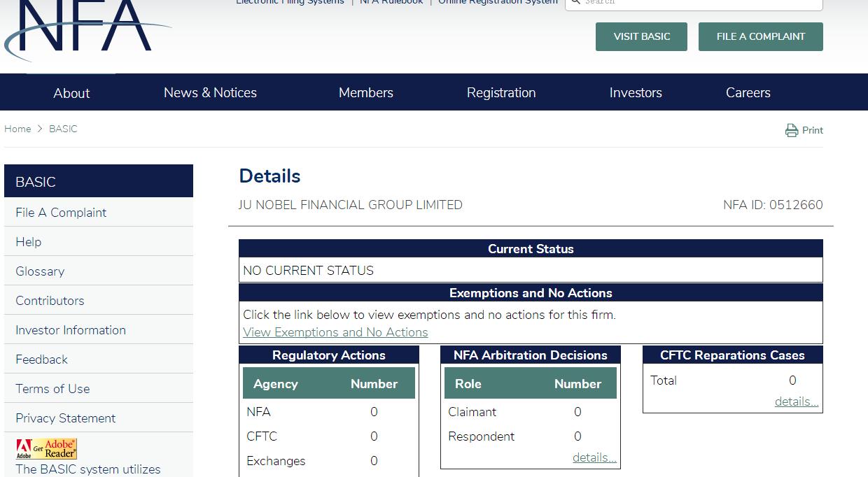This screenshot has height=477, width=868.
Task: Click the CFTC row in Regulatory Actions
Action: [329, 436]
